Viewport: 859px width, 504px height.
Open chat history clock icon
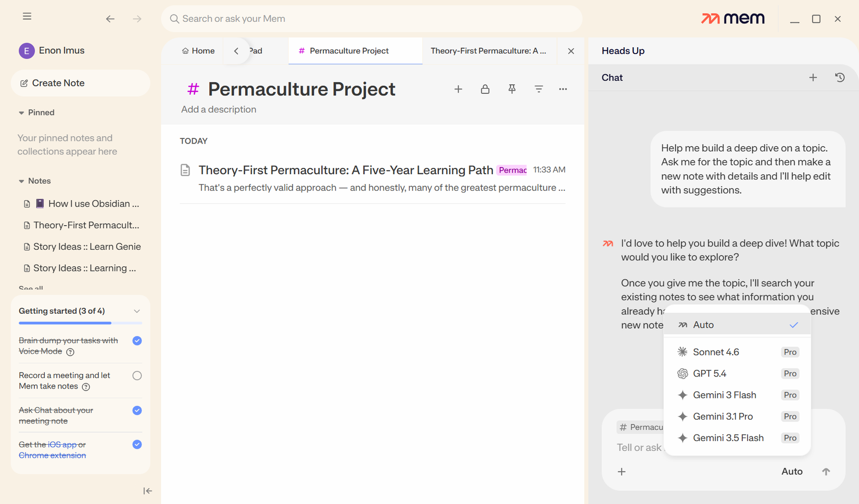[x=840, y=77]
